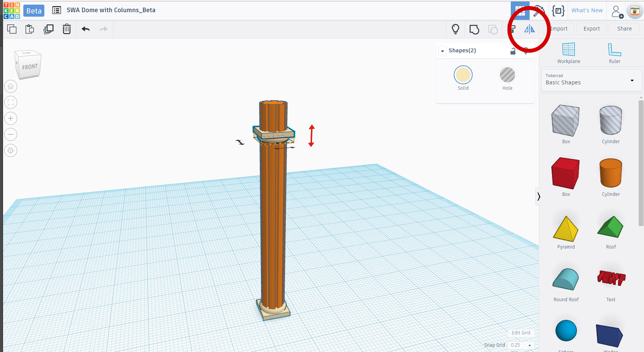Choose the Hole striped swatch
The width and height of the screenshot is (644, 352).
(x=507, y=75)
